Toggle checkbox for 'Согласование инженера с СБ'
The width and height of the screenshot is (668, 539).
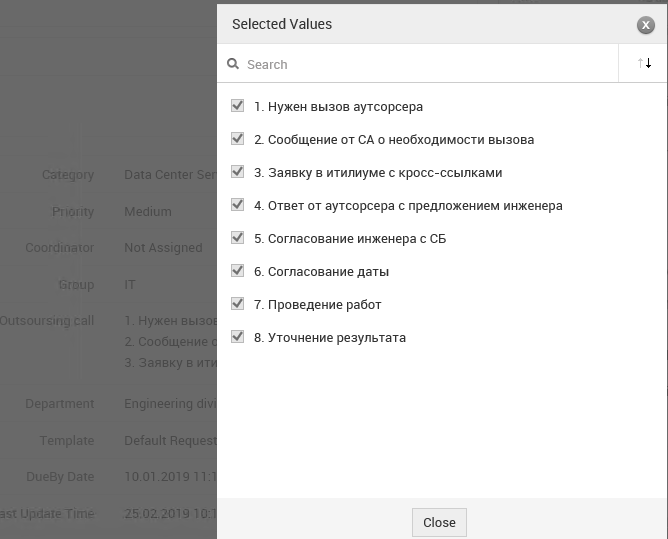click(237, 238)
